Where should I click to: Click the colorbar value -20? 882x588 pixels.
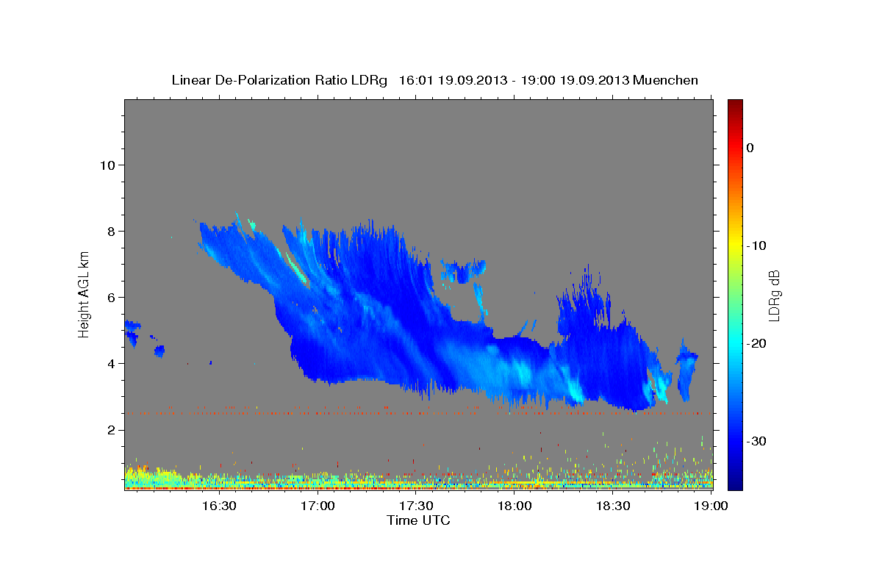pyautogui.click(x=756, y=343)
